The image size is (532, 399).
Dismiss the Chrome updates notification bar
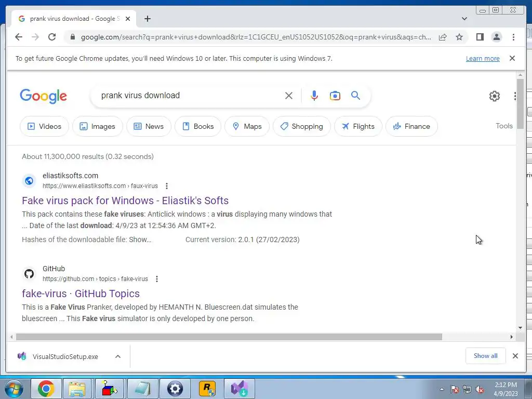(x=512, y=58)
